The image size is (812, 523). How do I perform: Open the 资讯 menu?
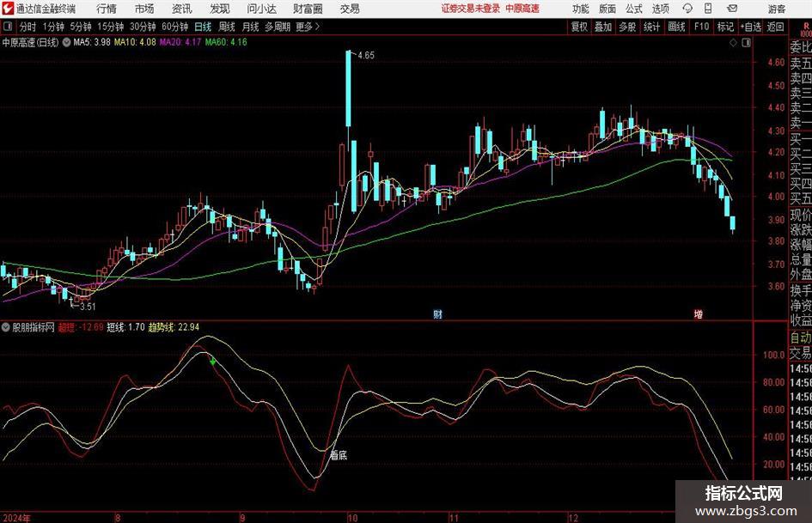click(x=181, y=9)
